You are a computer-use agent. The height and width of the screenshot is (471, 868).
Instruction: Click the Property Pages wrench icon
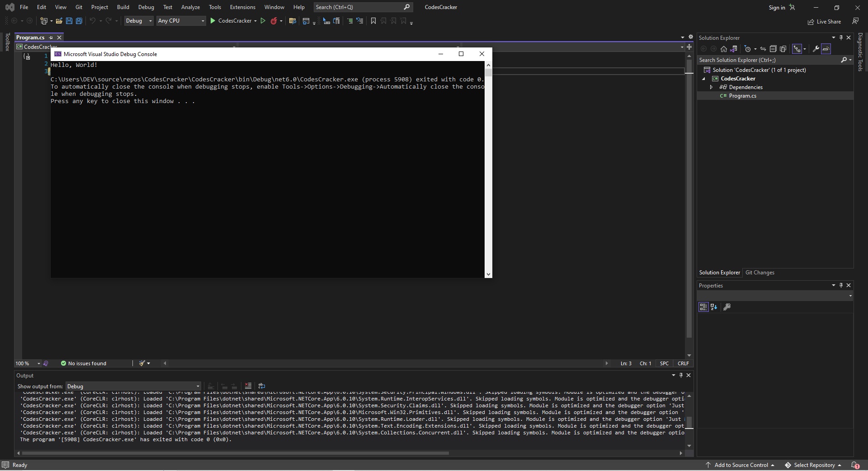point(727,307)
